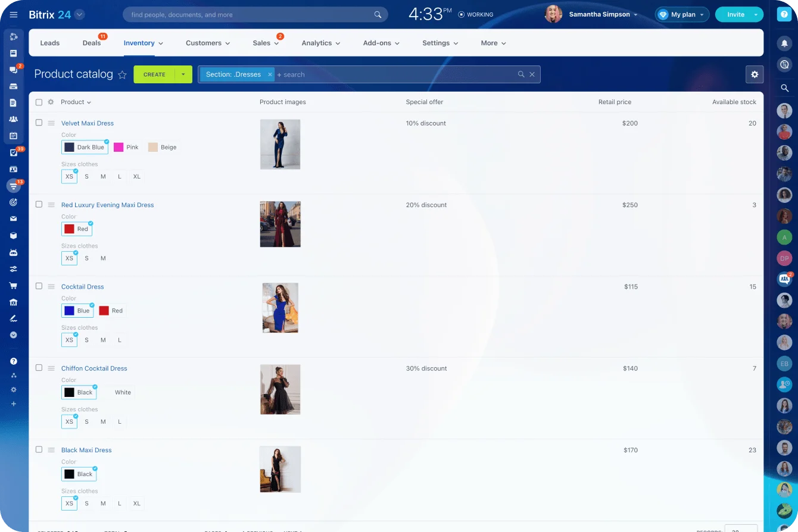Tick the Cocktail Dress row checkbox
This screenshot has height=532, width=798.
[39, 286]
